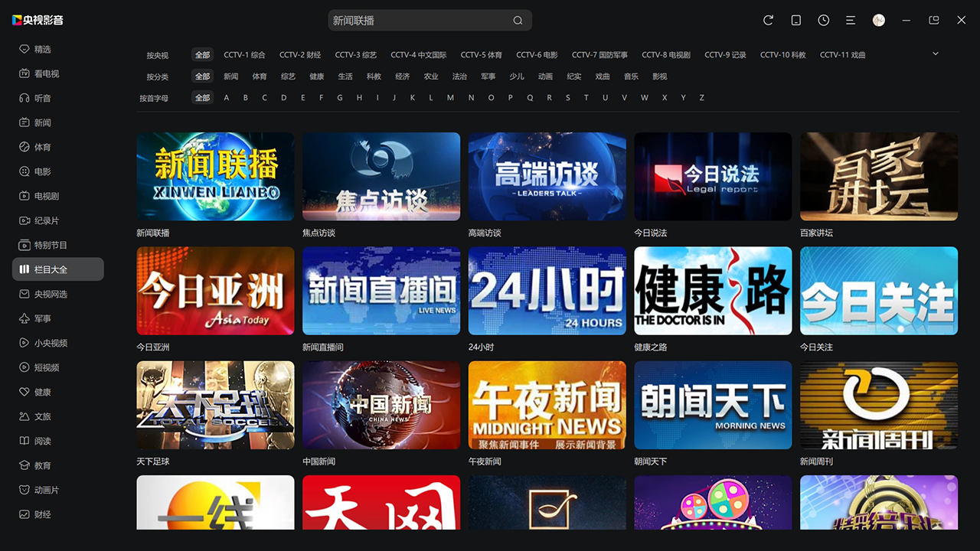Select the 听音 sidebar icon
The width and height of the screenshot is (980, 551).
click(x=46, y=98)
